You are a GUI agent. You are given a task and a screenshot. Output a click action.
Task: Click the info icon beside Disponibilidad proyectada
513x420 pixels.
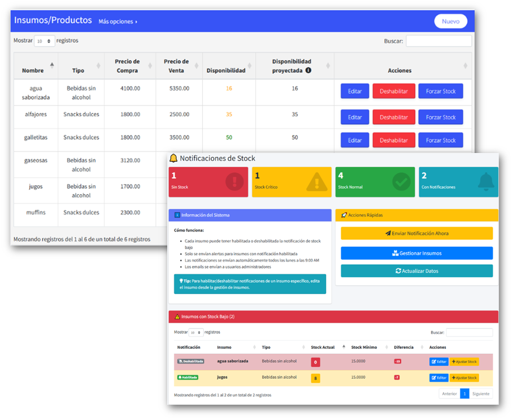click(308, 71)
